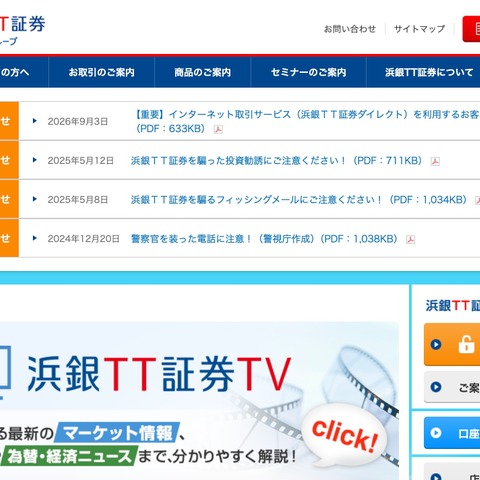Click arrow bullet next to 2025年5月8日
Image resolution: width=480 pixels, height=480 pixels.
pos(34,199)
